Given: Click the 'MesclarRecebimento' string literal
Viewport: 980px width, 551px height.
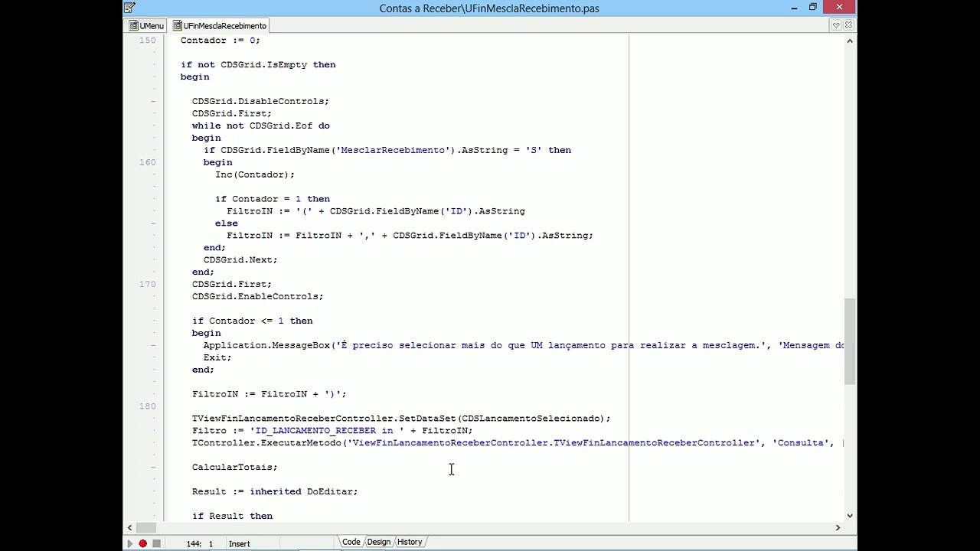Looking at the screenshot, I should coord(393,150).
